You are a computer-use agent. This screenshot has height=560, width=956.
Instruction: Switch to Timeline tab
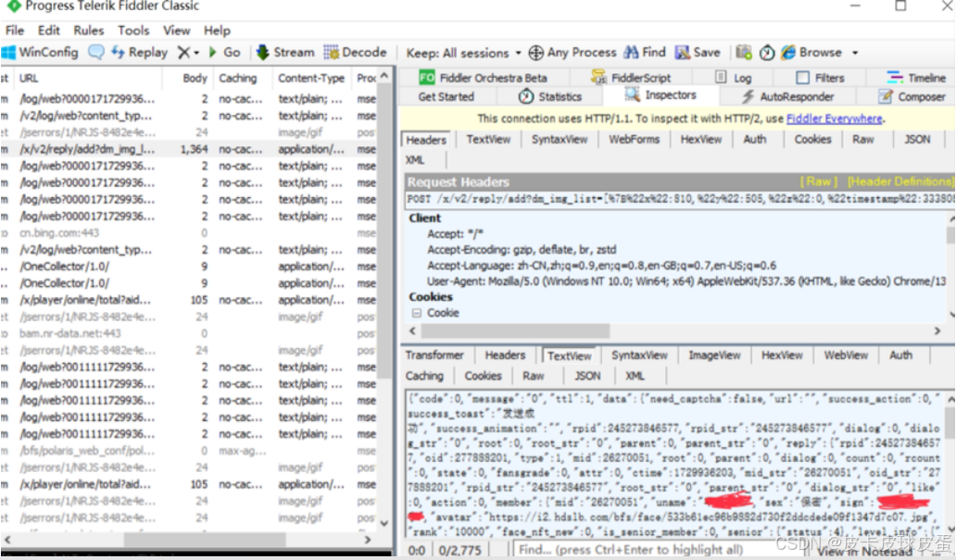pos(916,78)
